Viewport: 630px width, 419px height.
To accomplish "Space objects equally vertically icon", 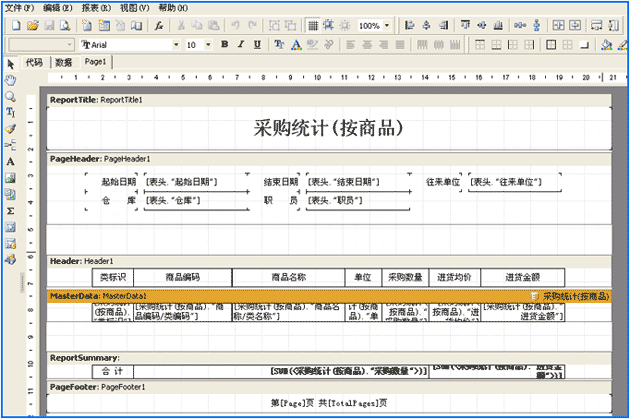I will (537, 25).
